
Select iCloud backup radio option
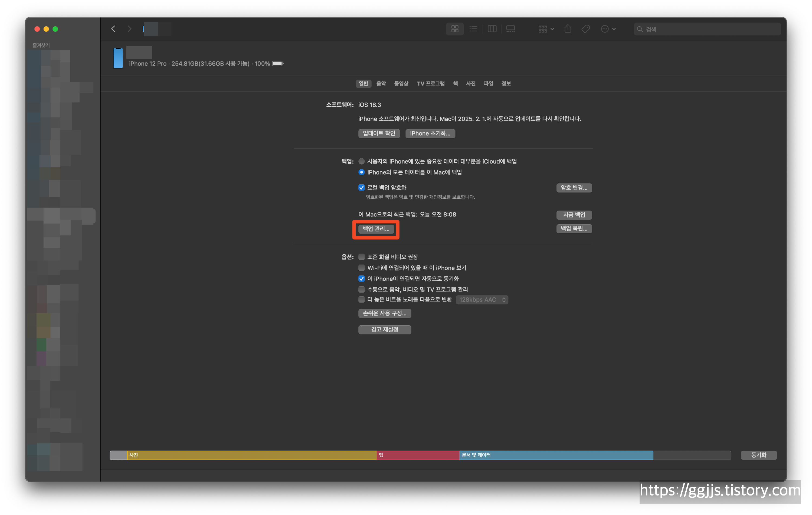click(x=362, y=161)
